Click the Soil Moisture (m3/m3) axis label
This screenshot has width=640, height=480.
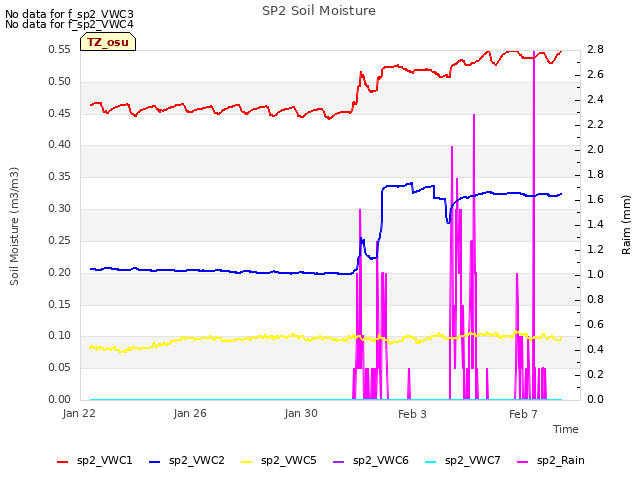pos(14,226)
